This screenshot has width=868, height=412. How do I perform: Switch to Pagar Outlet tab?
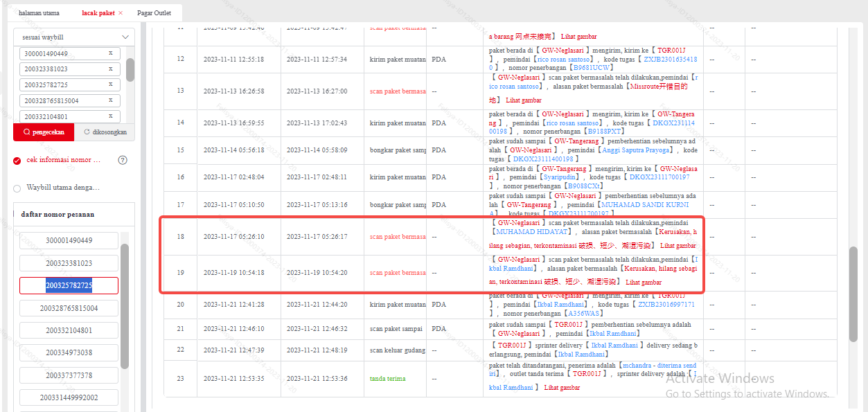click(154, 13)
